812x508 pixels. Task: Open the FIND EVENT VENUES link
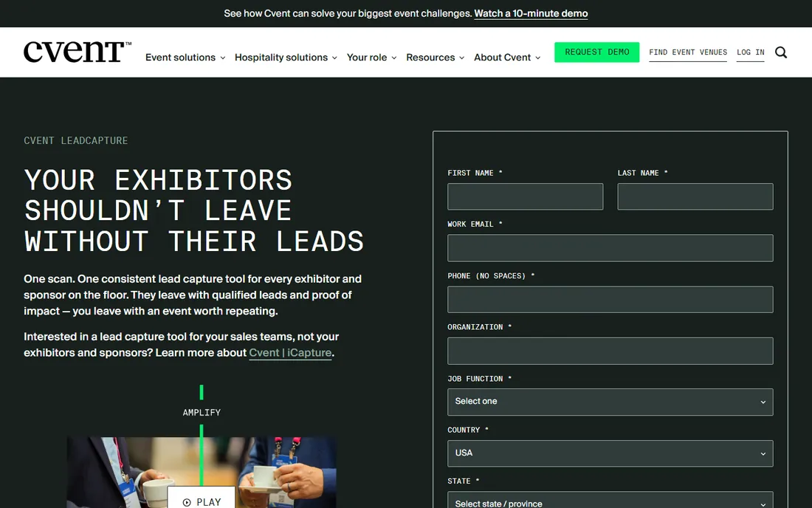tap(688, 52)
